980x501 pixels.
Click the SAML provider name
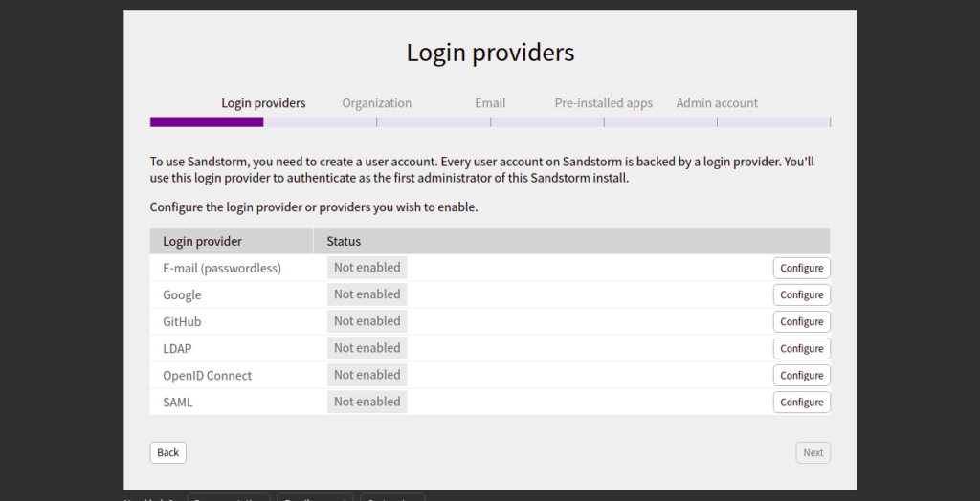(x=177, y=403)
